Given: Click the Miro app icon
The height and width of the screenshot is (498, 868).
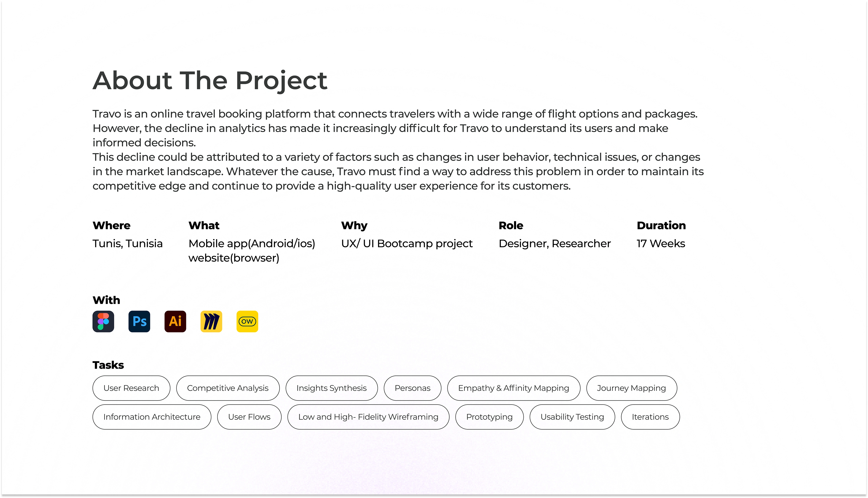Looking at the screenshot, I should coord(211,321).
